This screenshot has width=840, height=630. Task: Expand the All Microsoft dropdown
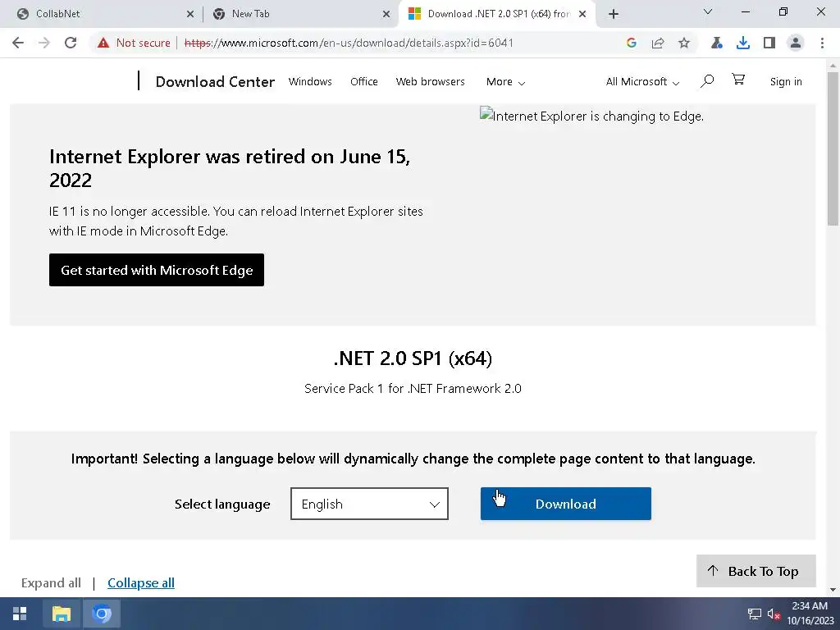point(642,82)
